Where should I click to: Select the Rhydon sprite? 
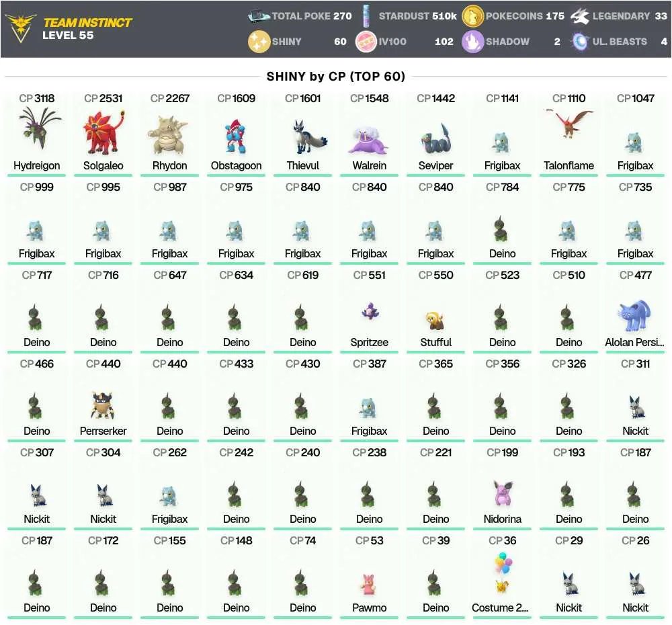click(168, 135)
